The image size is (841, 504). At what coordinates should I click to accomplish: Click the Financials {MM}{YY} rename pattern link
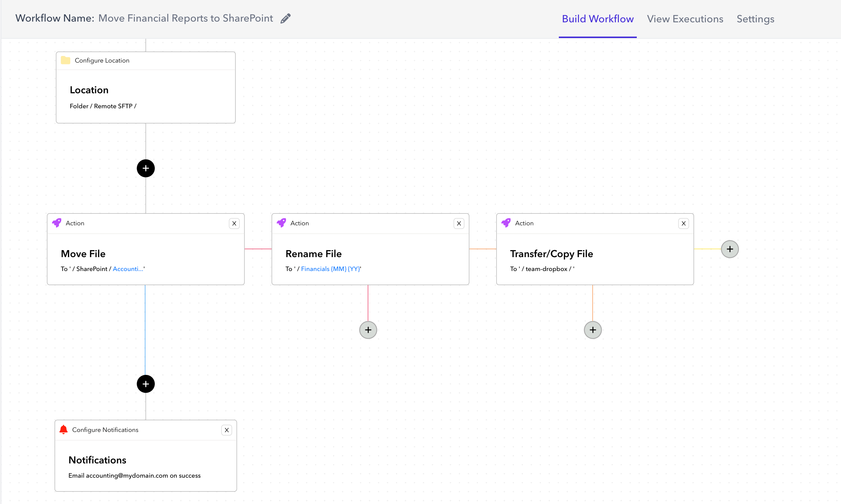pyautogui.click(x=330, y=269)
